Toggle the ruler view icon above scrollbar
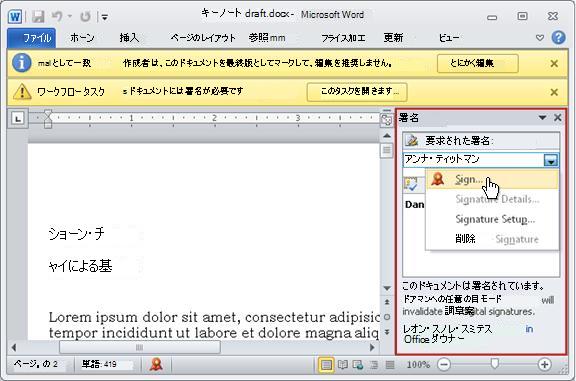The height and width of the screenshot is (381, 576). 386,119
